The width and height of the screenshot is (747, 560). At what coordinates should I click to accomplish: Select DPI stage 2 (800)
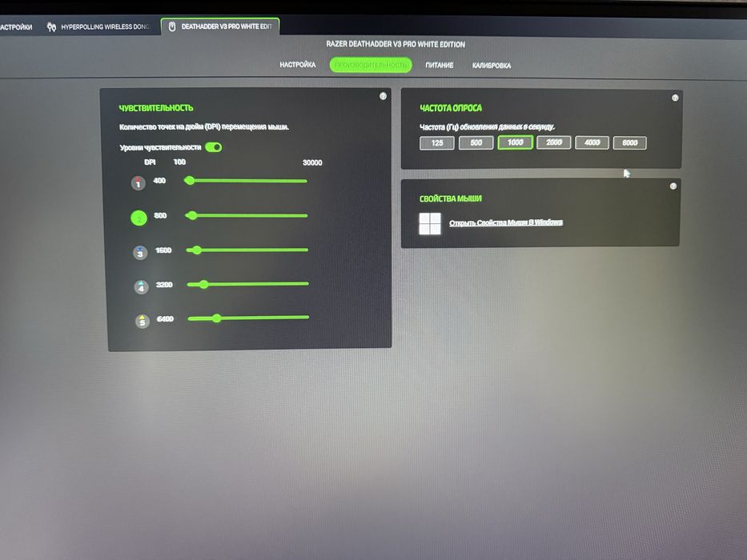coord(139,218)
